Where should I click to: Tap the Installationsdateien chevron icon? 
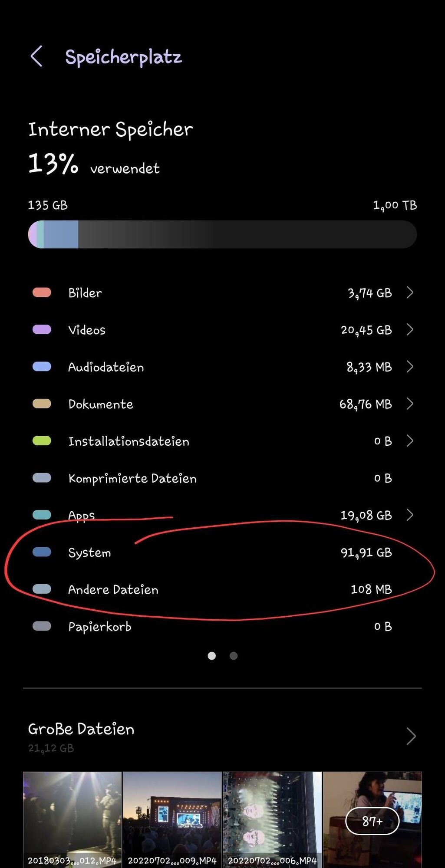click(409, 441)
